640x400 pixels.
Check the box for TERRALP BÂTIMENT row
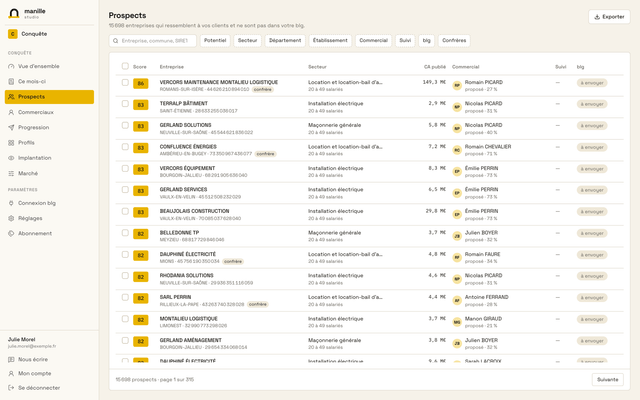[125, 104]
